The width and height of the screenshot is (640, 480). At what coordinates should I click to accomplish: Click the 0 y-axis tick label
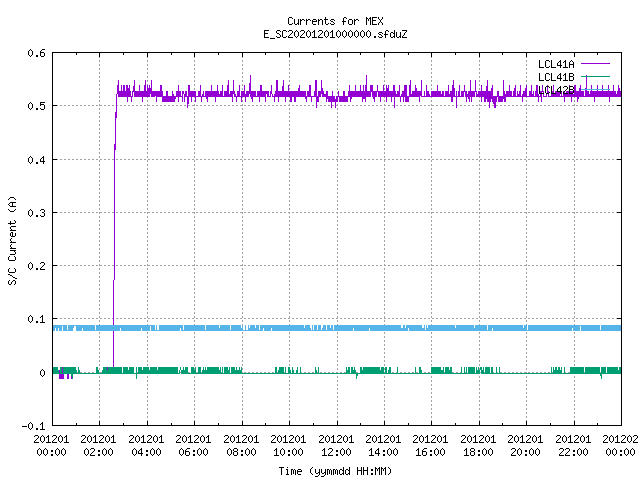[42, 373]
